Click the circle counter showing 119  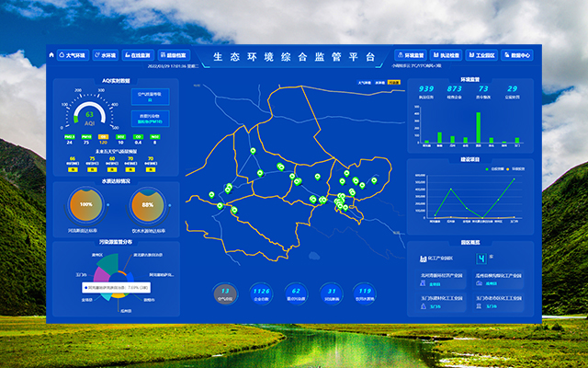click(x=365, y=293)
